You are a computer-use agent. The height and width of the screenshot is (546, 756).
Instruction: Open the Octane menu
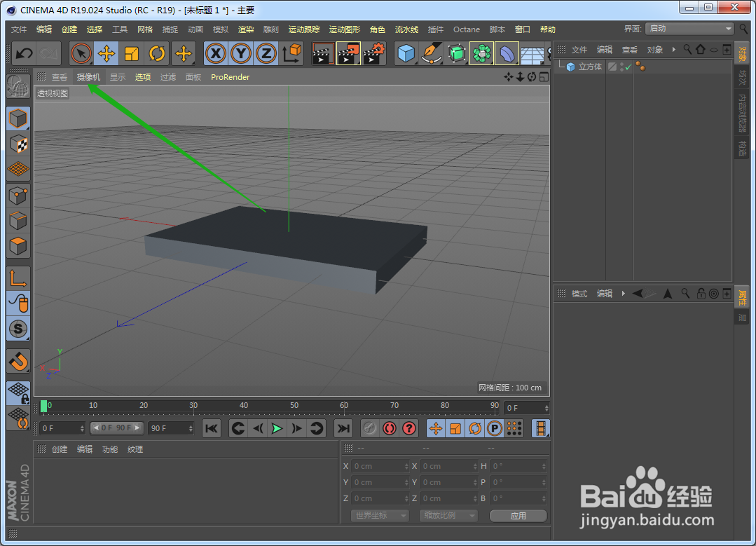pos(466,29)
